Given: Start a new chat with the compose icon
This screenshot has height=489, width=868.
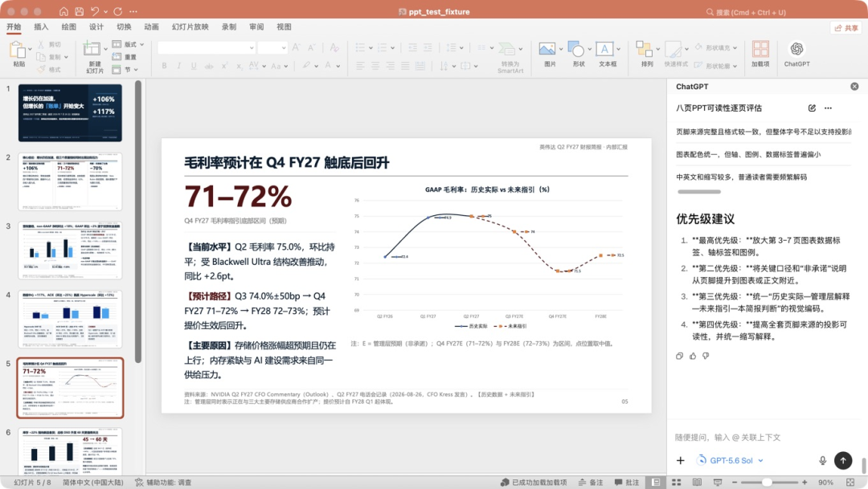Looking at the screenshot, I should (812, 108).
